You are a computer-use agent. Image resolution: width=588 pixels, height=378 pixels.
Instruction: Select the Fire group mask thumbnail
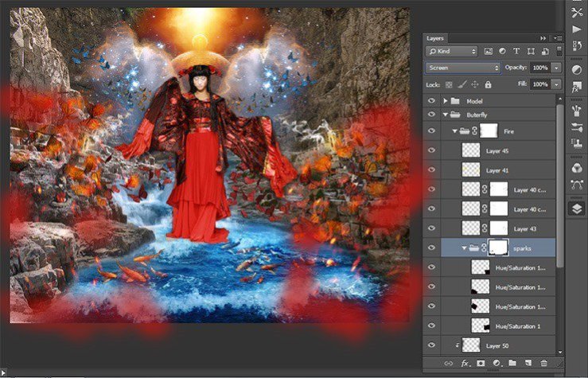coord(489,131)
